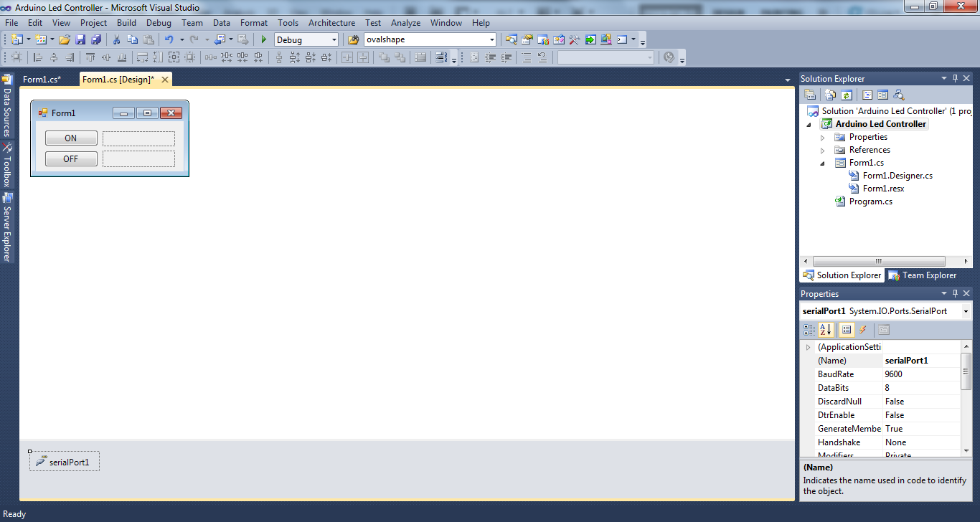Click the Events lightning bolt icon in Properties

click(863, 330)
